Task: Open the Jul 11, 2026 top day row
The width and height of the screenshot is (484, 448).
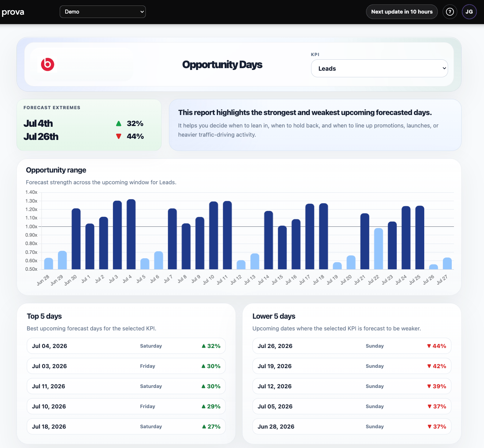Action: (x=126, y=386)
